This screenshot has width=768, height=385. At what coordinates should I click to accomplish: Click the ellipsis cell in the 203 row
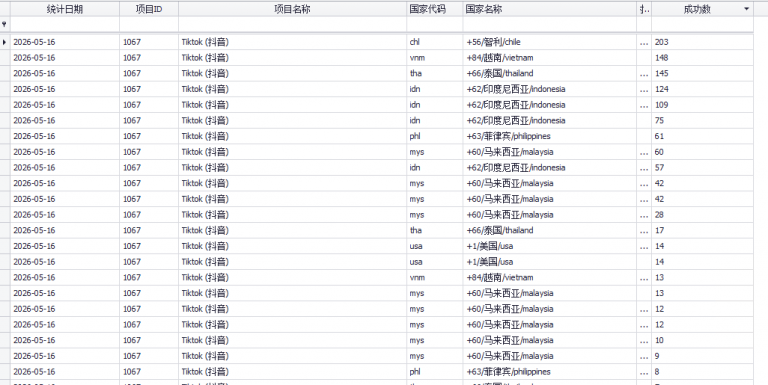pos(644,42)
